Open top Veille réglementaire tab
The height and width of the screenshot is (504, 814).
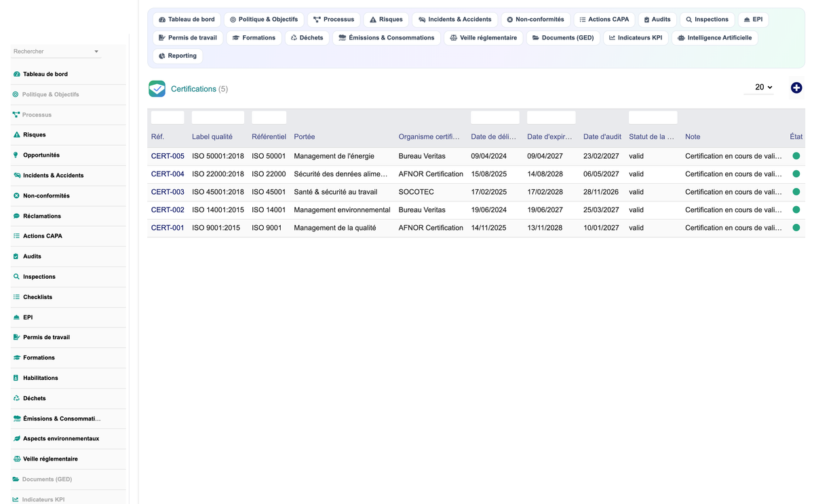(484, 38)
